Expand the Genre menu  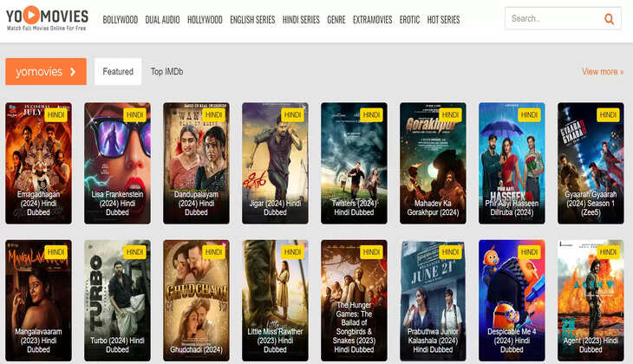pyautogui.click(x=336, y=20)
